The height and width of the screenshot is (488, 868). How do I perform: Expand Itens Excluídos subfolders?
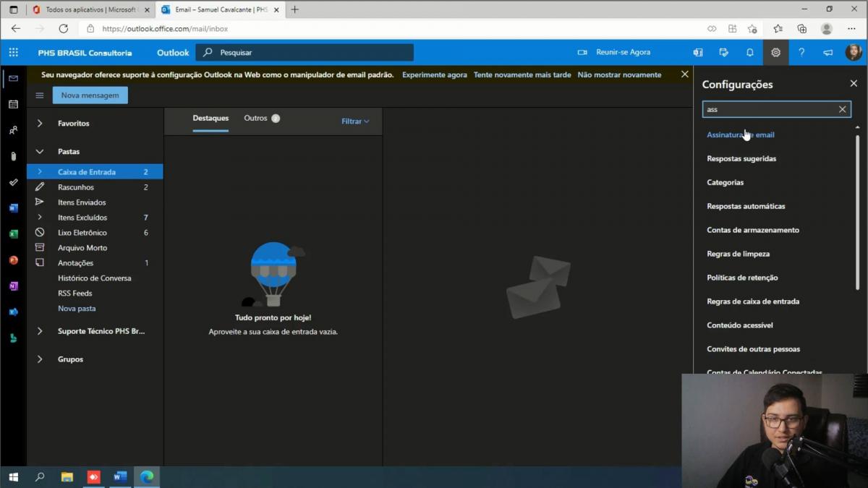tap(40, 218)
